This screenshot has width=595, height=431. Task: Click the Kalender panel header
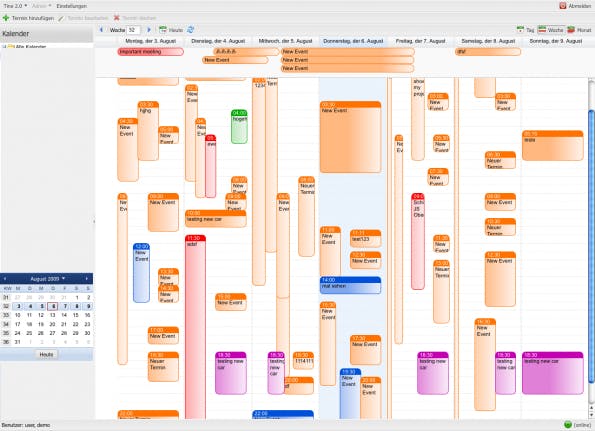46,34
